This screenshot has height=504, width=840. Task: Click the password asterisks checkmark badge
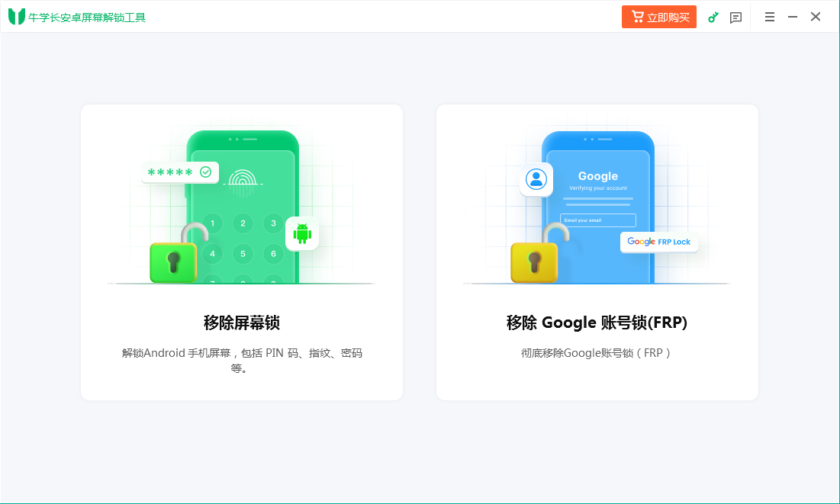[x=180, y=172]
